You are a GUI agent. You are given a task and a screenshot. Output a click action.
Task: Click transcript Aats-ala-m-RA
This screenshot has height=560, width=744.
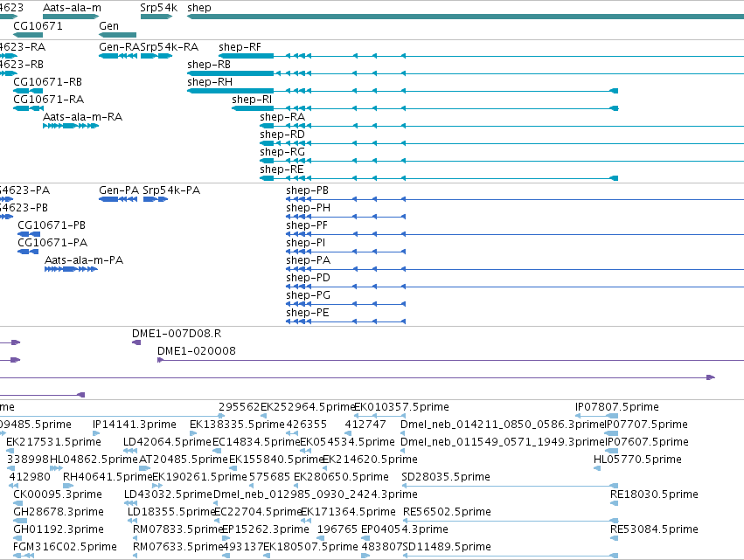pyautogui.click(x=82, y=117)
